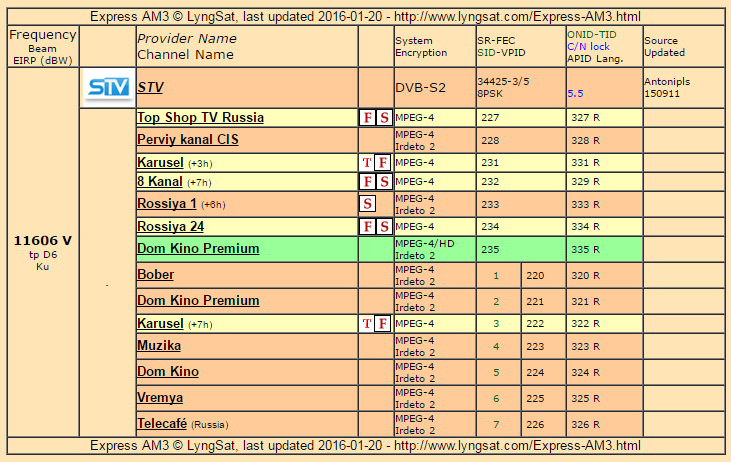Click the S icon for Rossiya 24
Image resolution: width=731 pixels, height=462 pixels.
coord(384,227)
